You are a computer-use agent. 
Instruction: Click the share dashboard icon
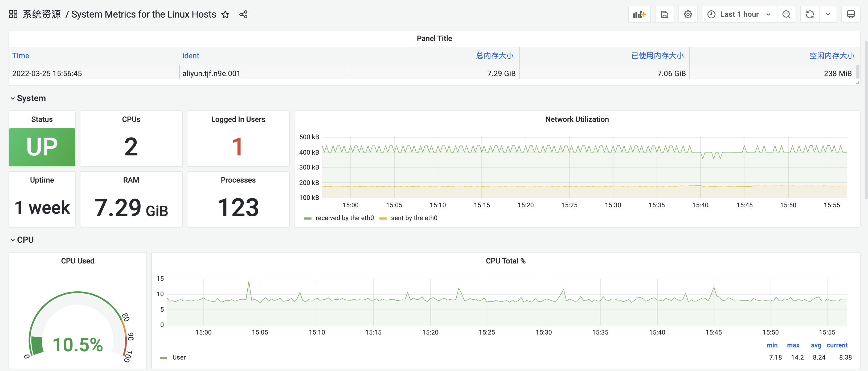[x=243, y=14]
